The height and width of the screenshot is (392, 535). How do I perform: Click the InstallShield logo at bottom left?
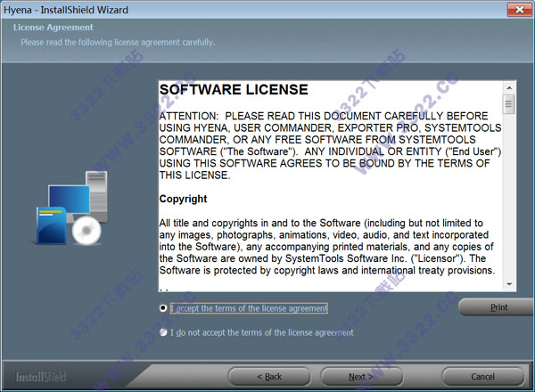tap(41, 376)
